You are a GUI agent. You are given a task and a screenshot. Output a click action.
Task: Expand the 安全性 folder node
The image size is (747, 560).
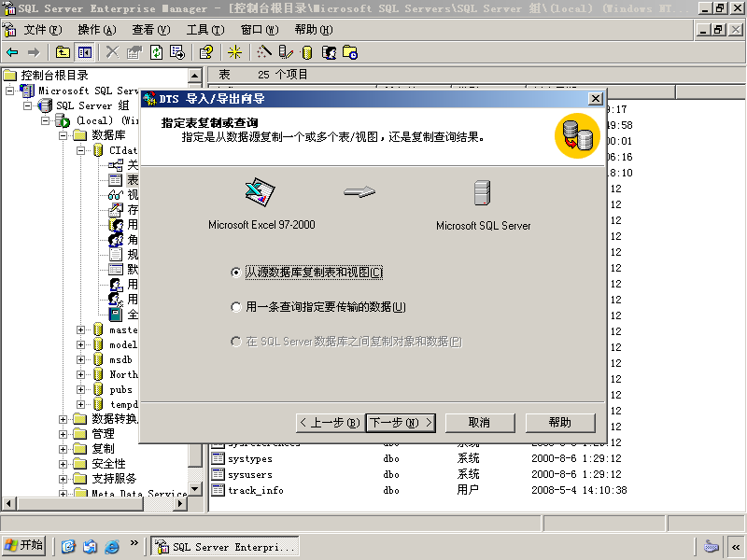point(63,464)
